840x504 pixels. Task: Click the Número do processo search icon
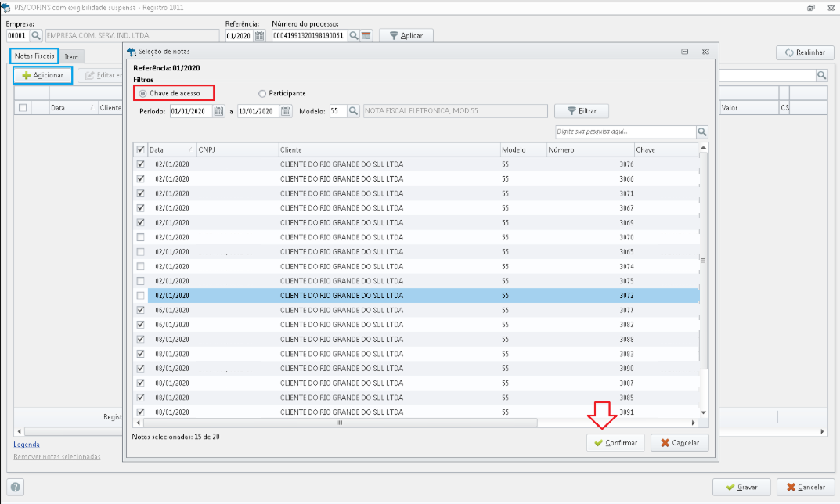pos(354,36)
